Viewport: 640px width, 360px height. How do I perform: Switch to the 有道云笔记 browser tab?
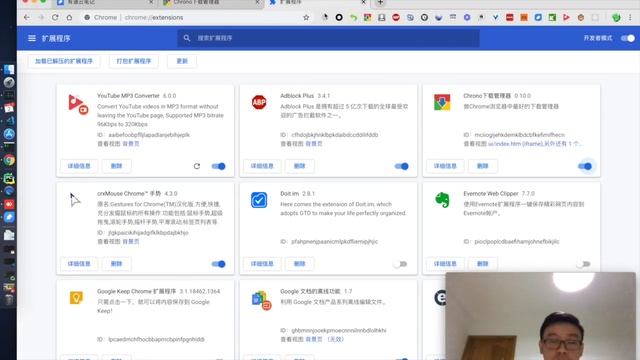[x=104, y=3]
